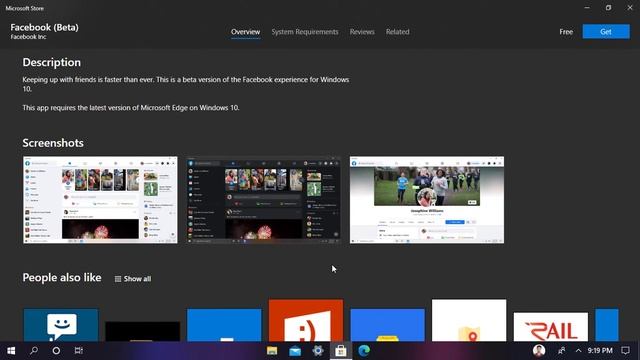Click the Facebook (Beta) app title
Image resolution: width=640 pixels, height=360 pixels.
44,27
